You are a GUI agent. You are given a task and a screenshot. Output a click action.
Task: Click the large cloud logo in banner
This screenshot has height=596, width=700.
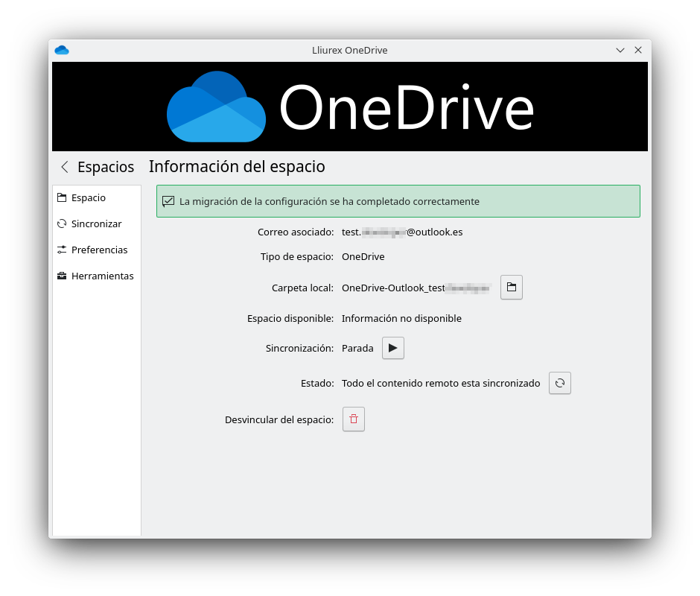coord(216,107)
